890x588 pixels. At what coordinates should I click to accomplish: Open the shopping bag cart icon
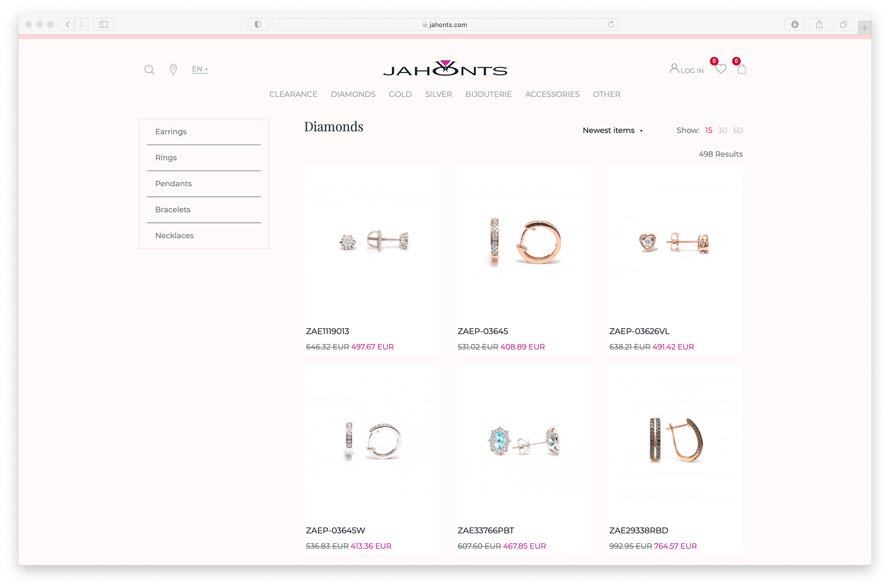point(742,69)
